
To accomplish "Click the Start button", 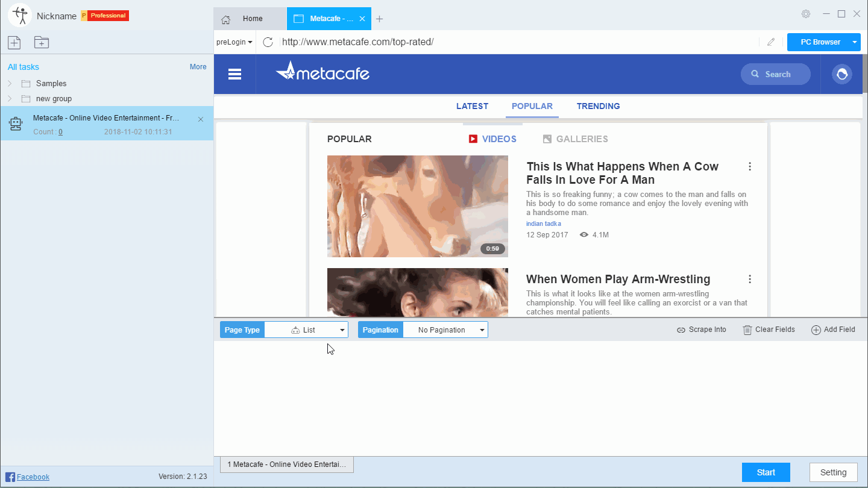I will (766, 472).
